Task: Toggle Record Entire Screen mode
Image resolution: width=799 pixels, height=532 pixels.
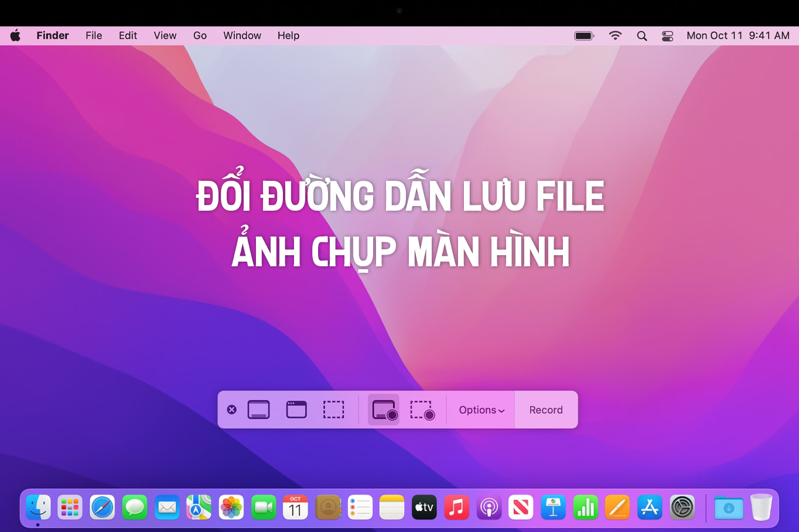Action: (384, 410)
